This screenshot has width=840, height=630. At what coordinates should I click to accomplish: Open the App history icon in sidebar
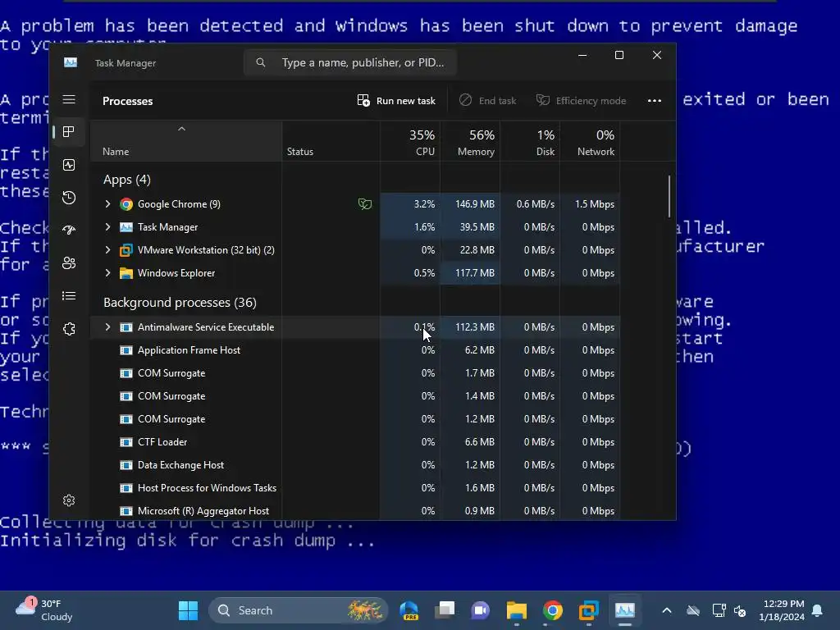(x=69, y=198)
